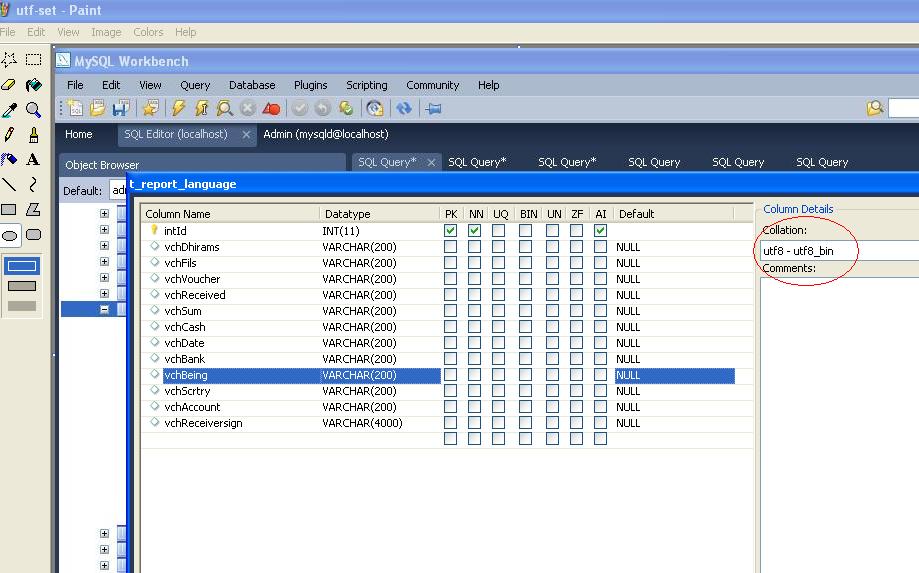Close the SQL Editor (localhost) tab
The image size is (919, 573).
point(246,135)
